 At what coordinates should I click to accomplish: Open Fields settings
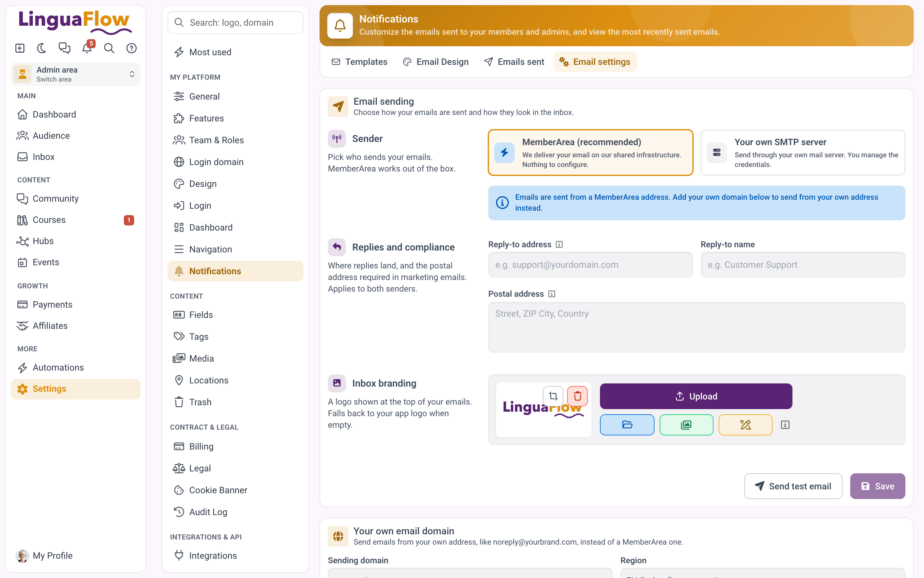pos(235,315)
